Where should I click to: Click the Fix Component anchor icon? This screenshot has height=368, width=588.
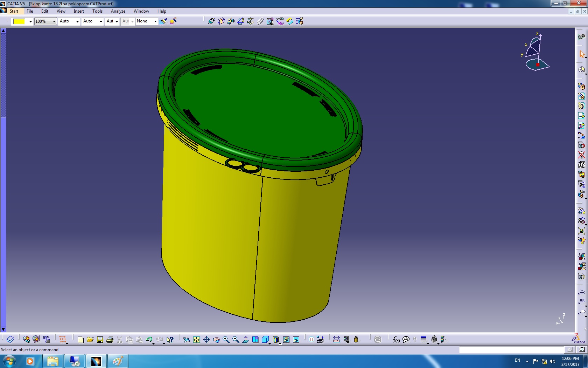coord(251,21)
